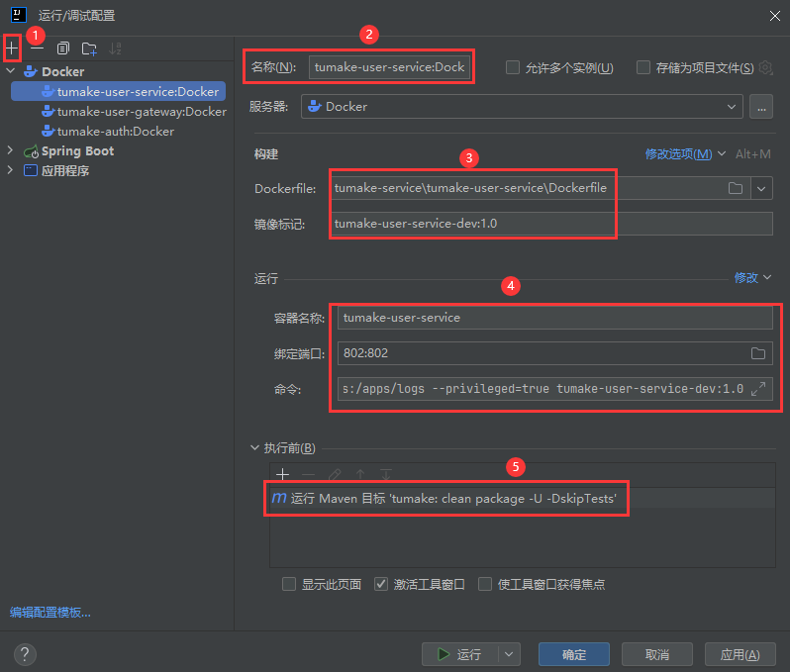This screenshot has height=672, width=790.
Task: Copy the selected configuration
Action: pos(63,48)
